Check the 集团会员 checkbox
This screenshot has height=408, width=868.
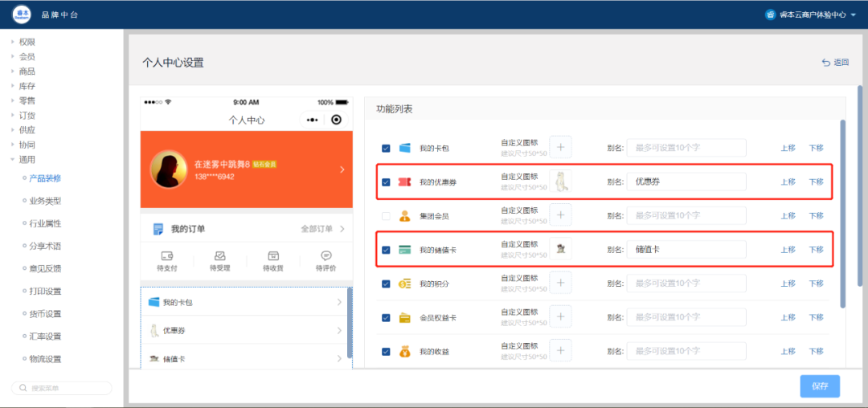click(x=386, y=215)
